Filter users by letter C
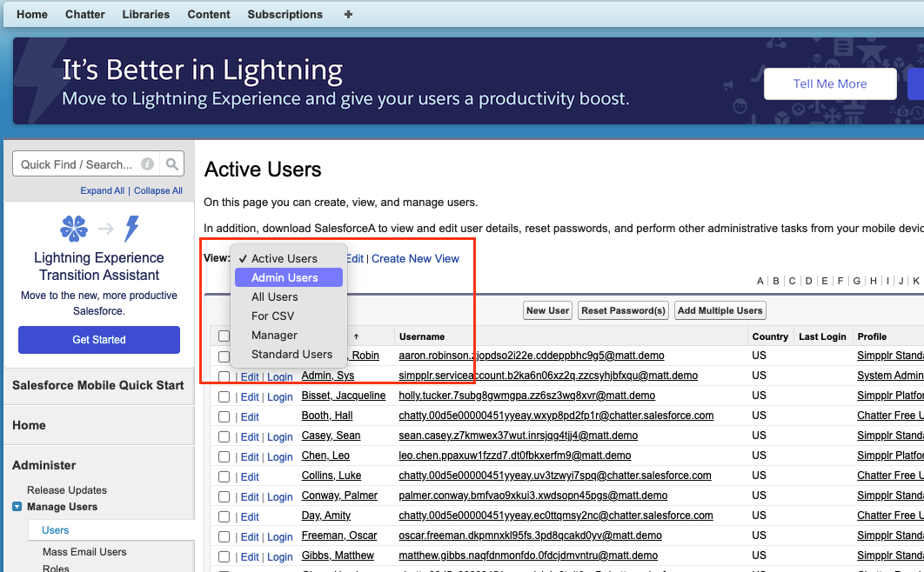The image size is (924, 572). tap(793, 281)
